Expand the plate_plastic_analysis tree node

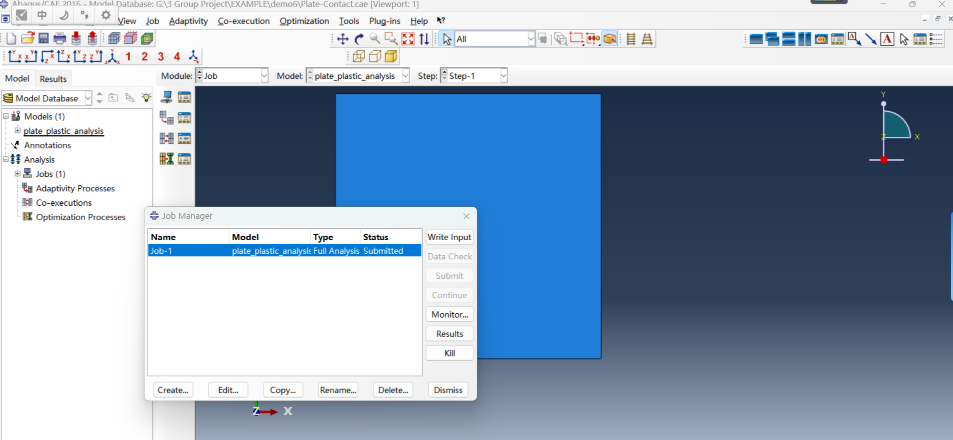coord(17,131)
